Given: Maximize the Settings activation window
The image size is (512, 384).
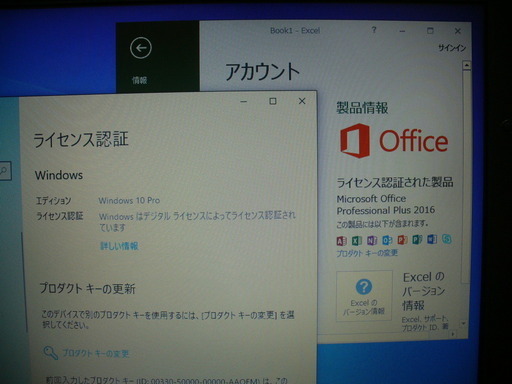Looking at the screenshot, I should coord(273,101).
